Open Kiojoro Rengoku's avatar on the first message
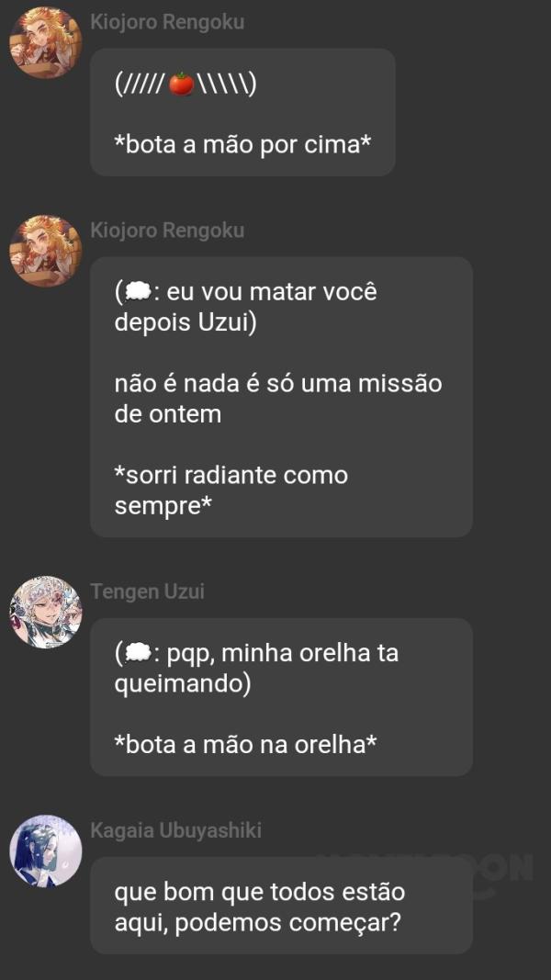 pyautogui.click(x=46, y=42)
